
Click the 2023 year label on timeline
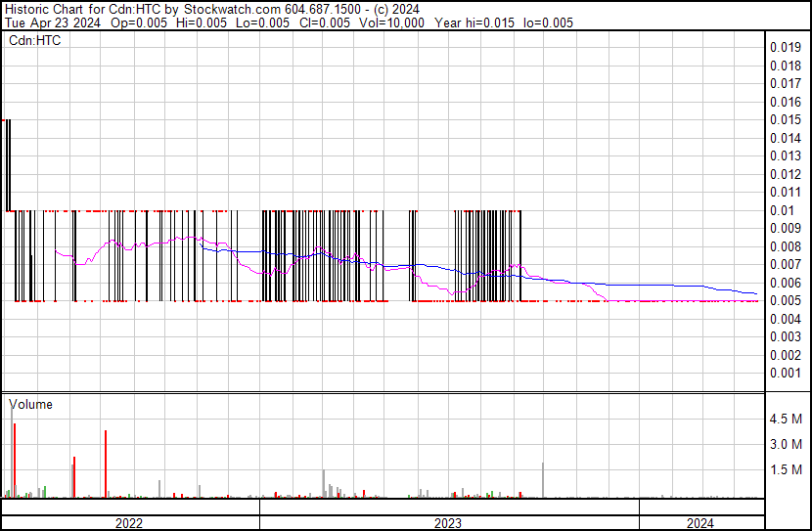448,523
